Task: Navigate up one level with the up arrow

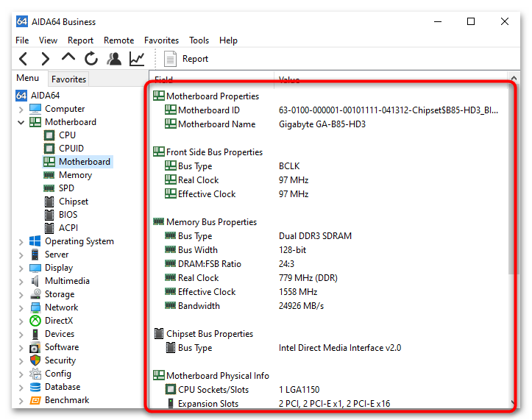Action: [x=68, y=57]
